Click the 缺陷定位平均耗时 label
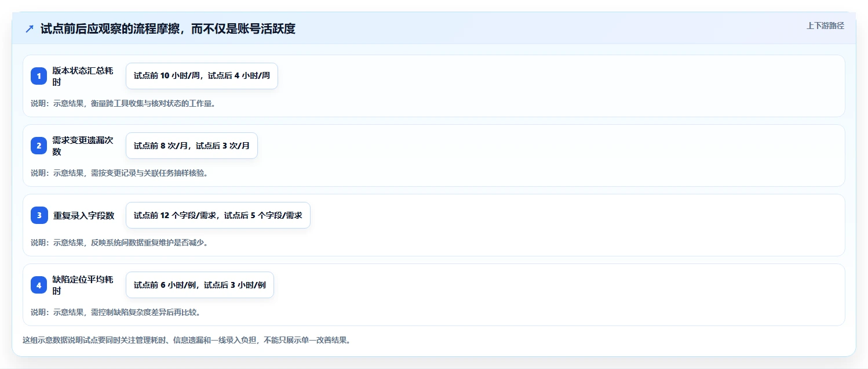Screen dimensions: 868x369 point(82,285)
